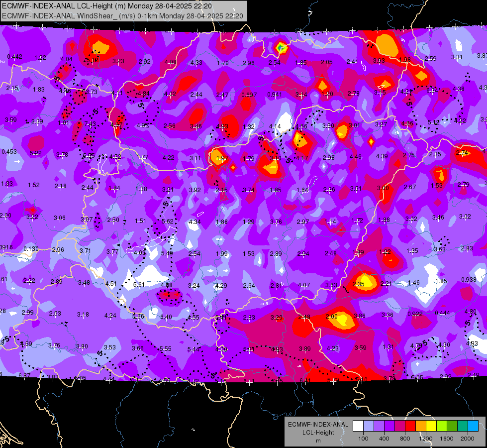Click the wind shear value '5.62'
Screen dimensions: 487x448
pos(168,222)
